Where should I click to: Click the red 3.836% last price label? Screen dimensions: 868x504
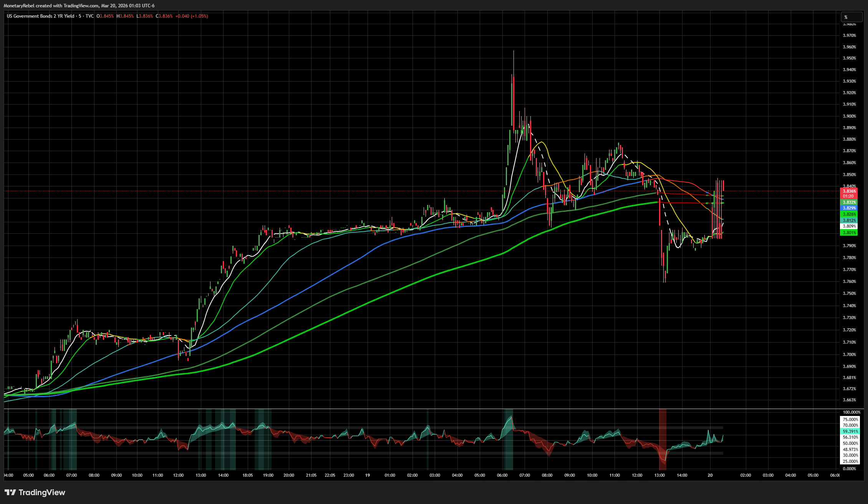[x=849, y=191]
